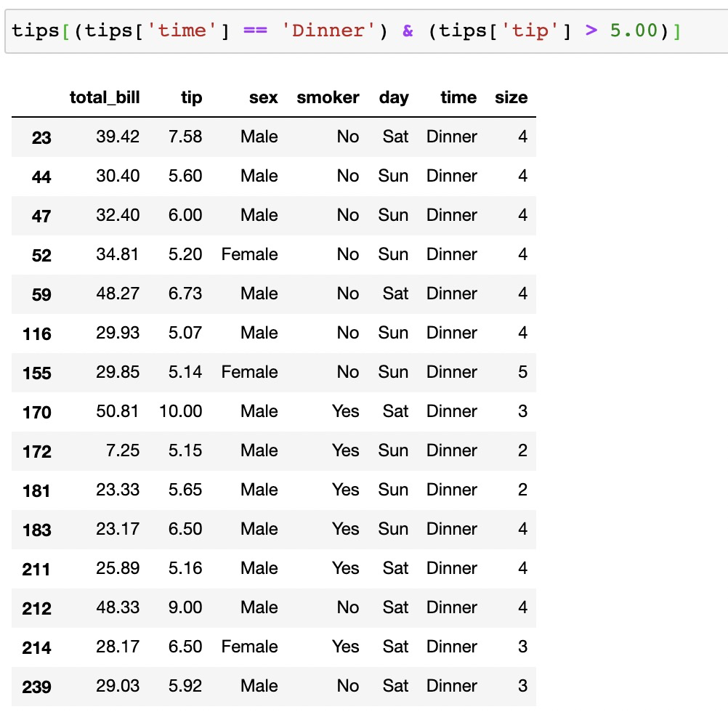Click 'Female' in row 52
Screen dimensions: 728x712
tap(249, 254)
